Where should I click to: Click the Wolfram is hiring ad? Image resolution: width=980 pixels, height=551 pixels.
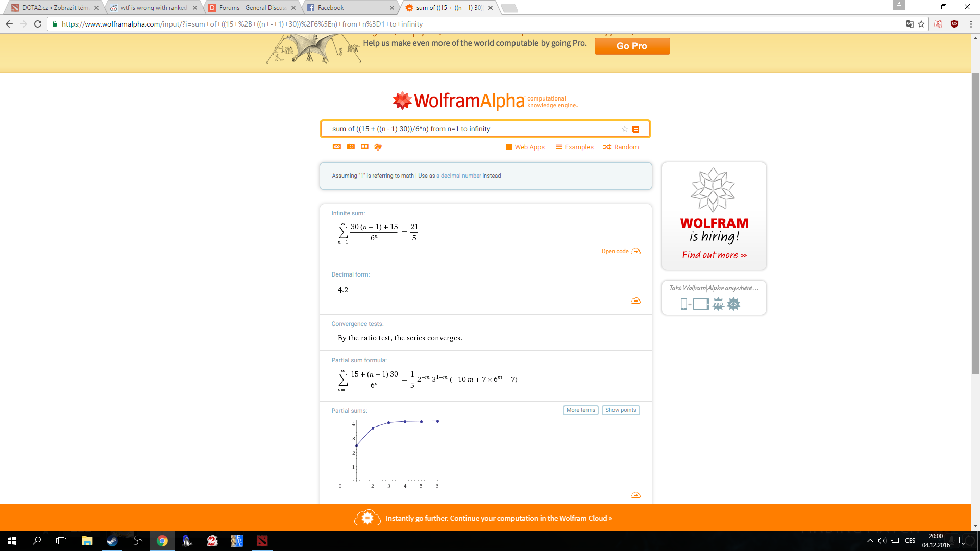click(714, 216)
